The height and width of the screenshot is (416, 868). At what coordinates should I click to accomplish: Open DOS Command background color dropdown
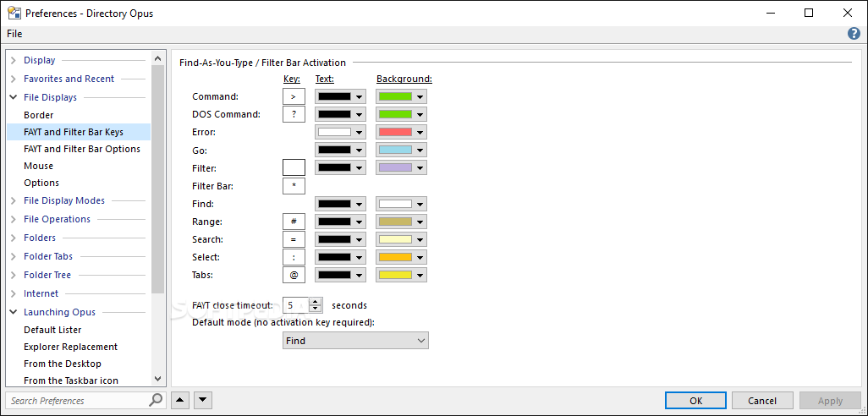click(x=401, y=114)
